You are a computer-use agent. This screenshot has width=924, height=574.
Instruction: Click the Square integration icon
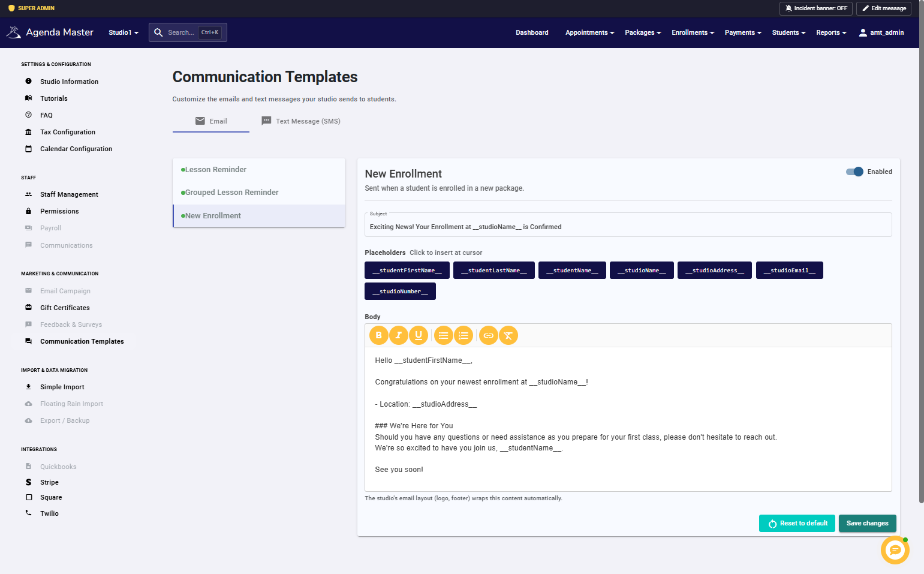coord(28,497)
